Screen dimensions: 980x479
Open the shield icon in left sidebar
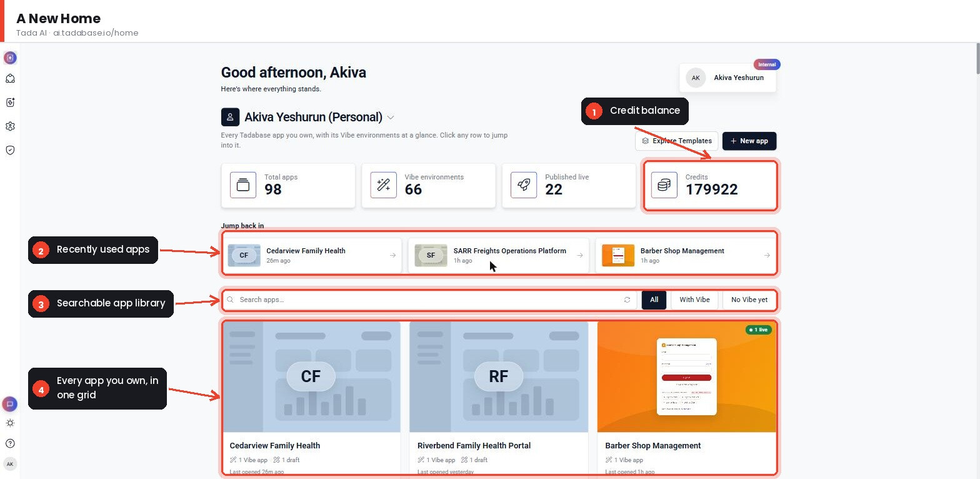[10, 150]
